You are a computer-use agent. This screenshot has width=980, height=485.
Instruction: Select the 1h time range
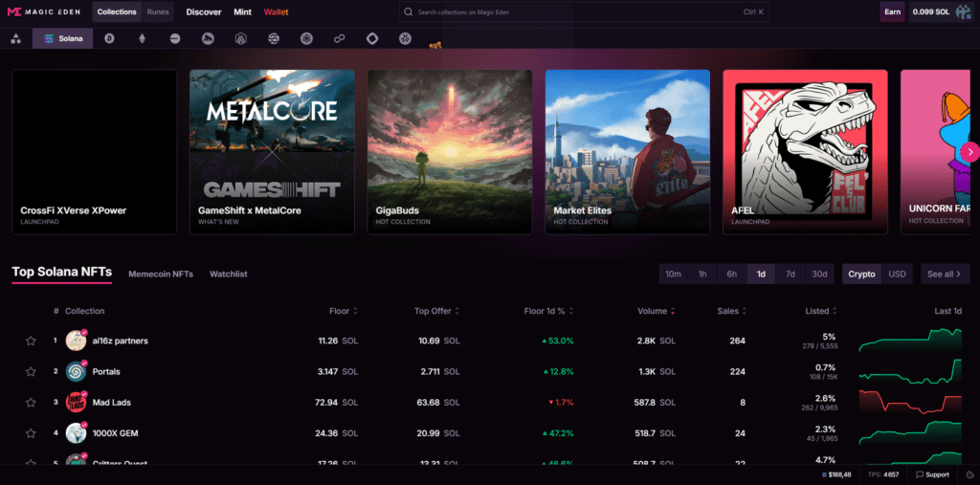pyautogui.click(x=702, y=274)
